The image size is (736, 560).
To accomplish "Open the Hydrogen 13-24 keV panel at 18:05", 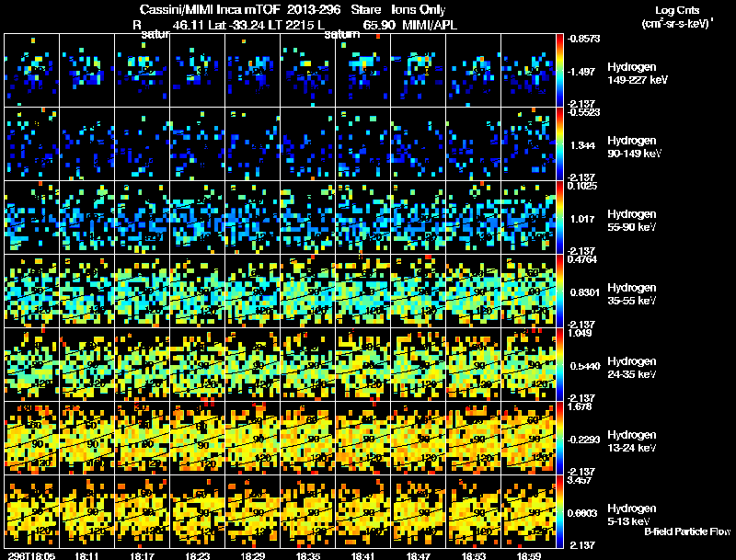I will [x=32, y=439].
